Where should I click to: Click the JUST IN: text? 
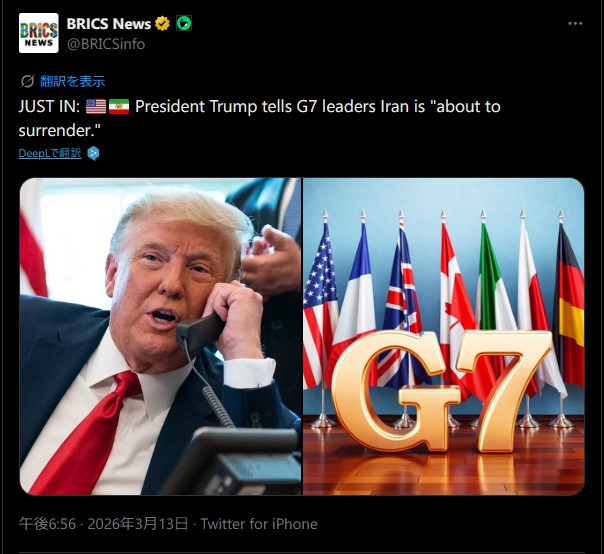[49, 107]
